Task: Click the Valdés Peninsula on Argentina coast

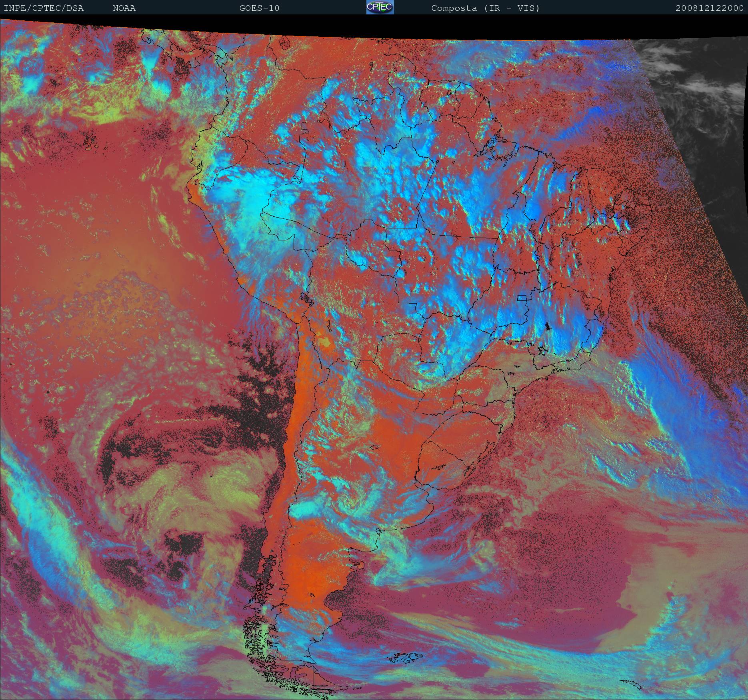Action: 358,565
